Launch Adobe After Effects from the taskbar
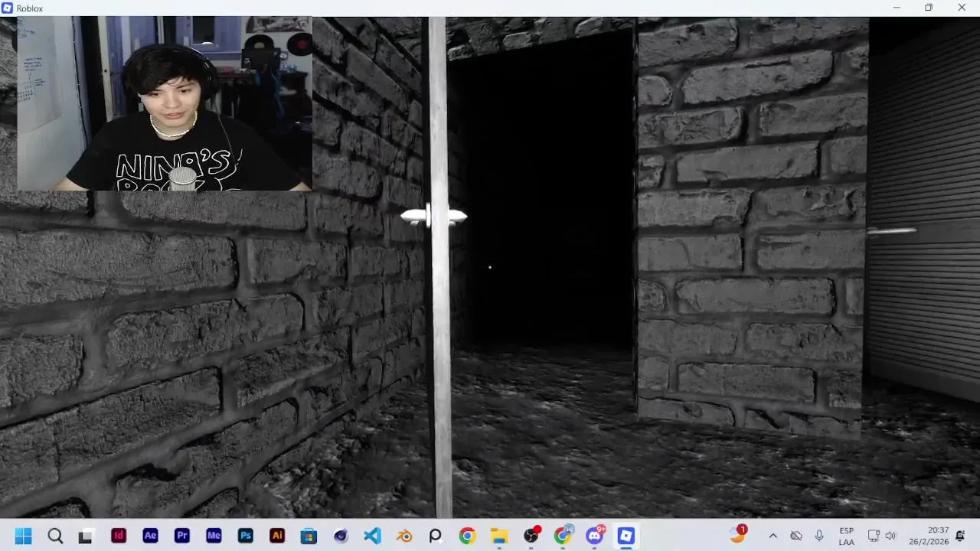Image resolution: width=980 pixels, height=551 pixels. click(x=150, y=536)
